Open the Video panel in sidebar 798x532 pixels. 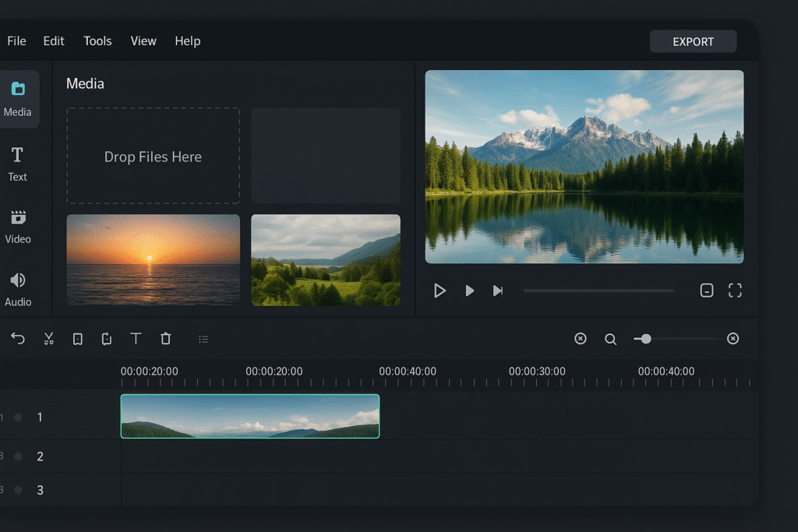(x=18, y=226)
